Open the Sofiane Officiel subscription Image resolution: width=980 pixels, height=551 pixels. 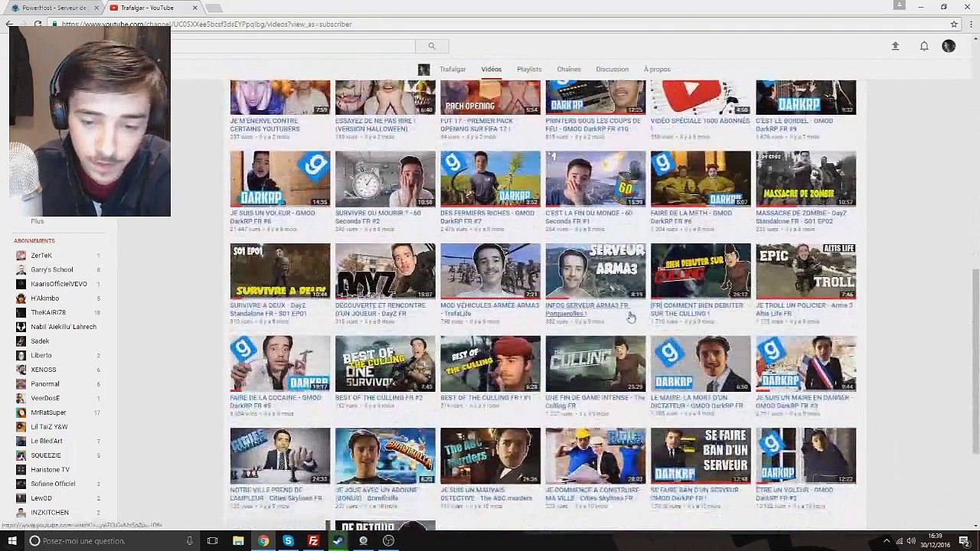pos(53,484)
